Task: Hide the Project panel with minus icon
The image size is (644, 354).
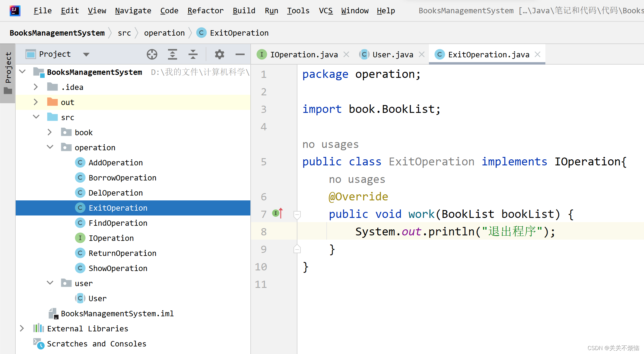Action: coord(240,54)
